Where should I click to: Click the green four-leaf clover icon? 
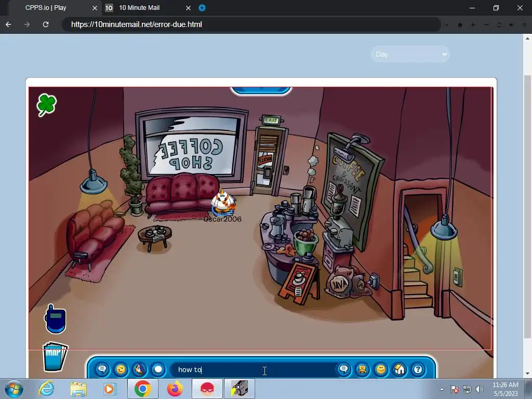(46, 104)
